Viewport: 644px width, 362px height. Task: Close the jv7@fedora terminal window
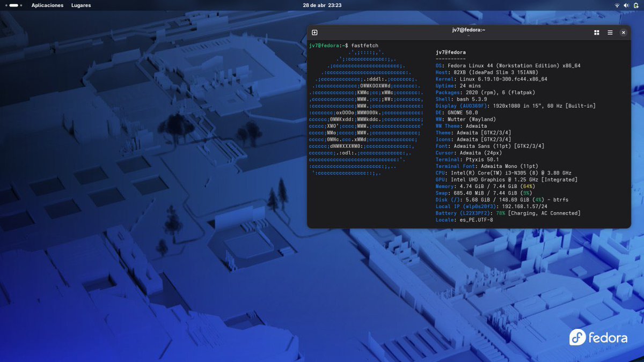point(623,33)
